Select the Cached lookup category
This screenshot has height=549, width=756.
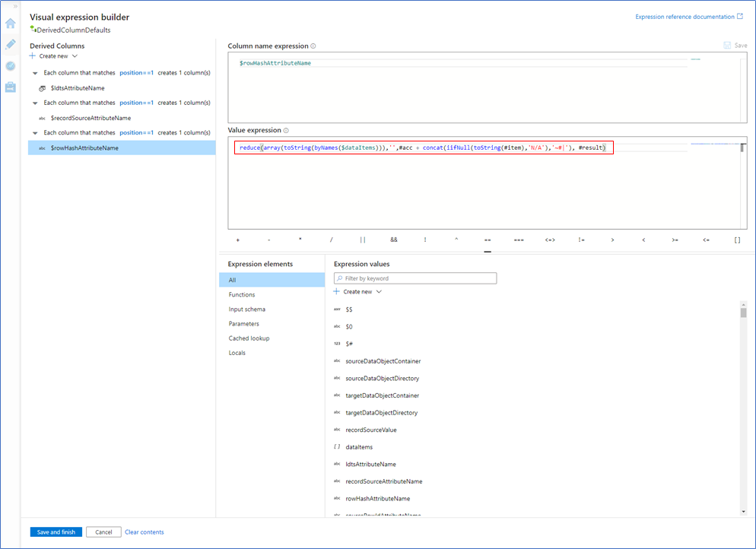coord(249,338)
